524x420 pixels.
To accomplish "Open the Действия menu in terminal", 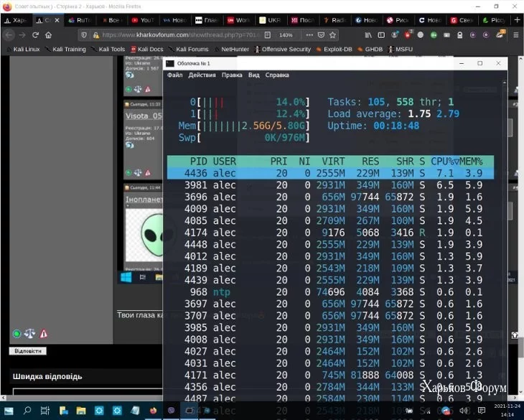I will point(202,75).
